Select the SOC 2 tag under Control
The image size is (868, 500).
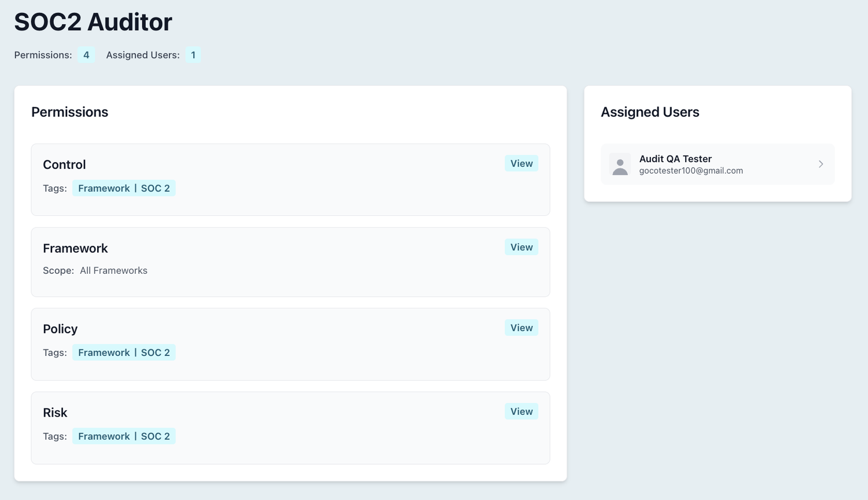(124, 188)
